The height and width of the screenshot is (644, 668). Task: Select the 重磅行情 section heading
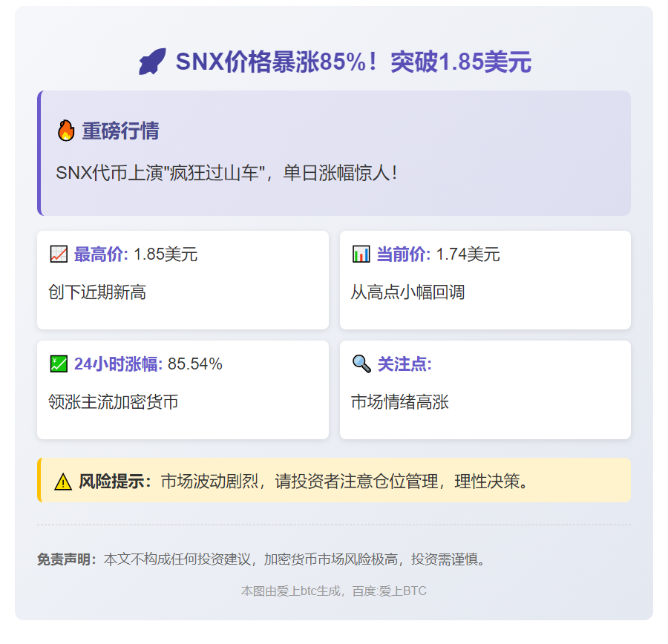click(x=120, y=131)
